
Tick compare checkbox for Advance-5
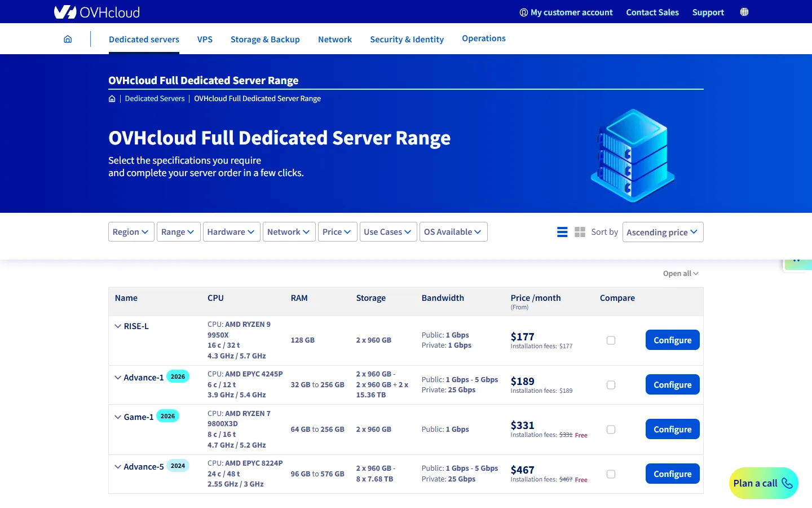coord(611,474)
